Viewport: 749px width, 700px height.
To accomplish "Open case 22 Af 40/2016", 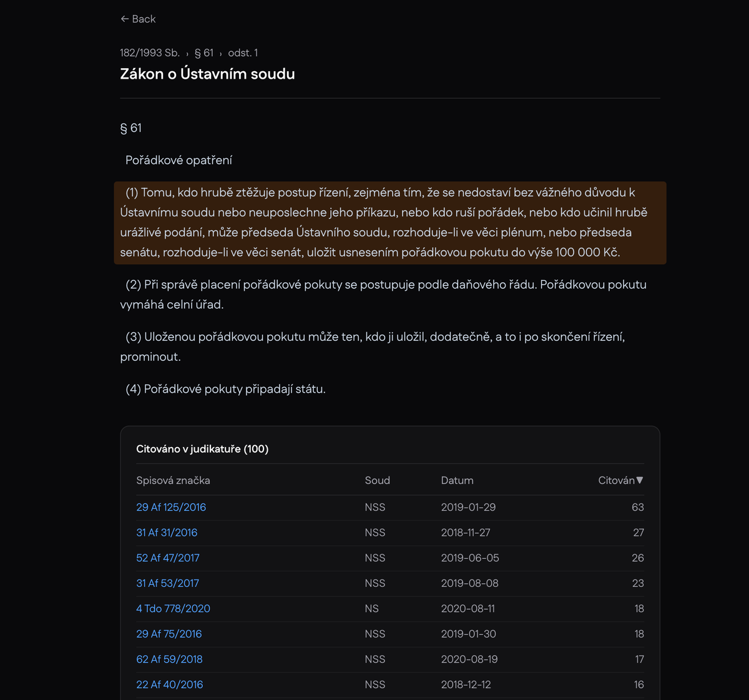I will (x=169, y=684).
